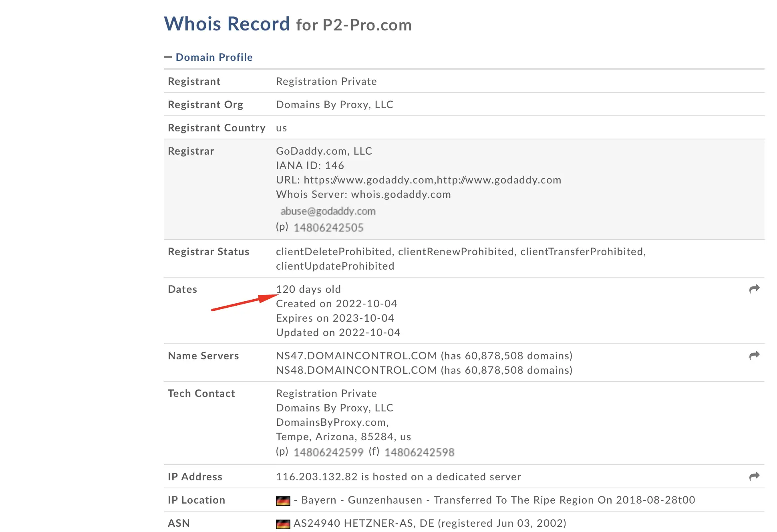Collapse the Domain Profile section minus icon
Image resolution: width=777 pixels, height=532 pixels.
click(168, 57)
